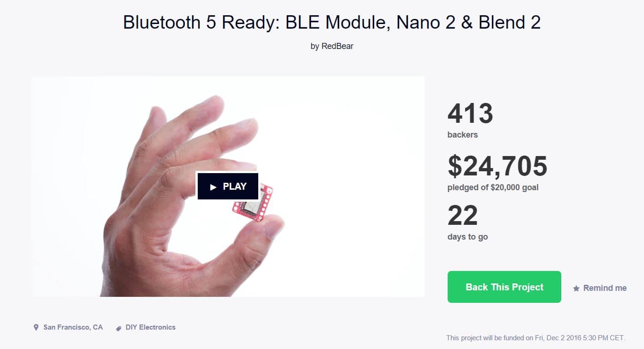Click the $24,705 pledged amount
The height and width of the screenshot is (349, 644).
click(x=497, y=166)
